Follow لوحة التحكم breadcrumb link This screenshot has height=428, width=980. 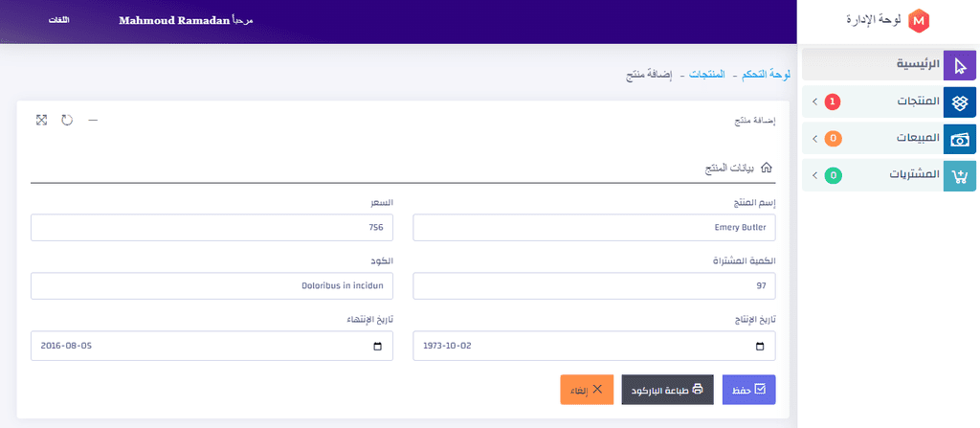tap(767, 75)
